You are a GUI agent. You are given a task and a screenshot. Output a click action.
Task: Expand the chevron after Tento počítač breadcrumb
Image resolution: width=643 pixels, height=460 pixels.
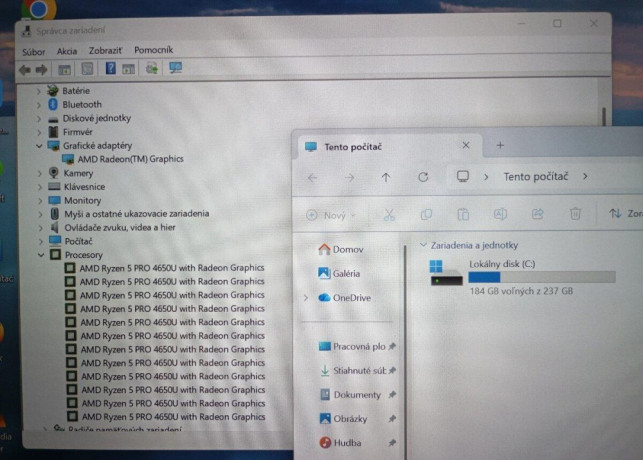pos(585,176)
